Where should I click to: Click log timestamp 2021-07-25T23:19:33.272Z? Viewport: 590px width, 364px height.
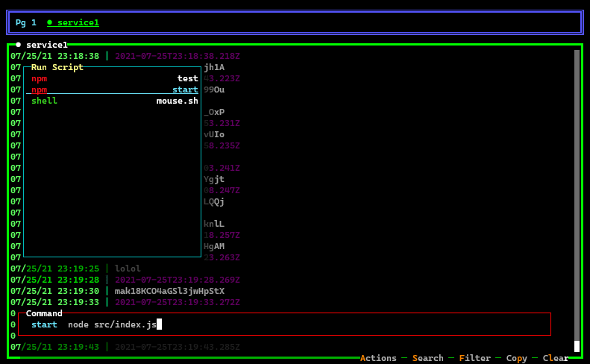click(178, 302)
